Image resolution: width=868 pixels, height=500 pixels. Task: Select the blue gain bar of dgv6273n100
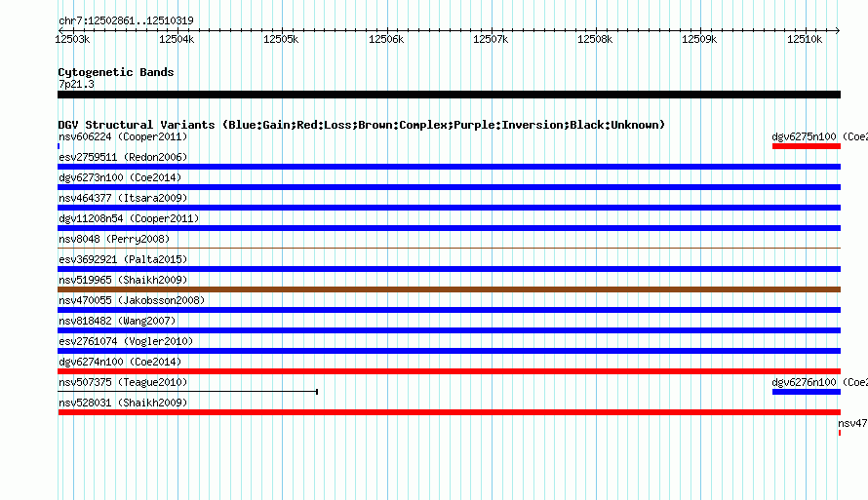pyautogui.click(x=449, y=187)
